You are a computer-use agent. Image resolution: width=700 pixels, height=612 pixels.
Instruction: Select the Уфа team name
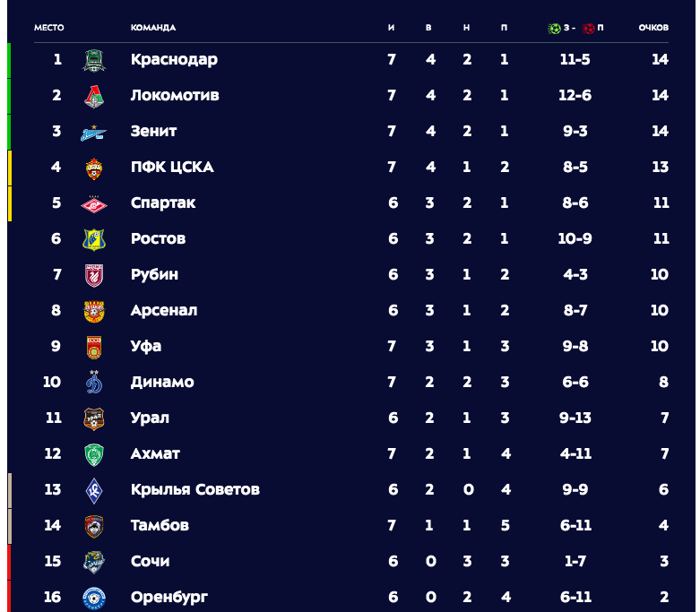coord(146,346)
